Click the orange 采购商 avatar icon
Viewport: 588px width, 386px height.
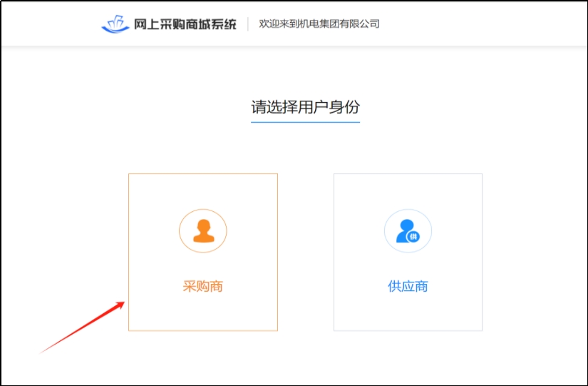tap(203, 231)
